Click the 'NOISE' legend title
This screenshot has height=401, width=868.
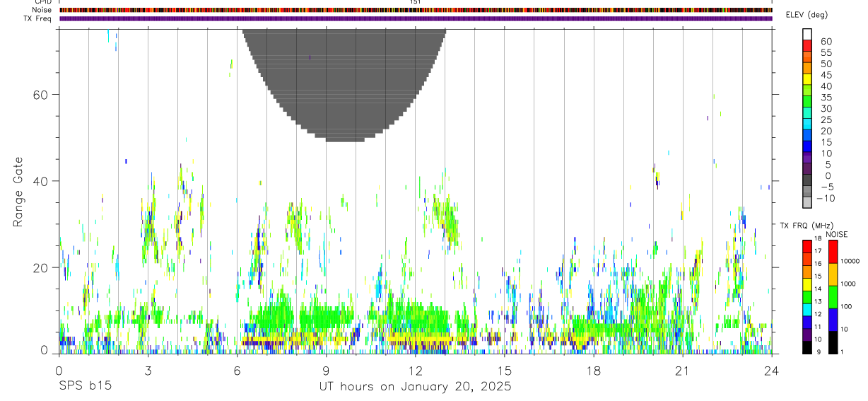(x=837, y=234)
